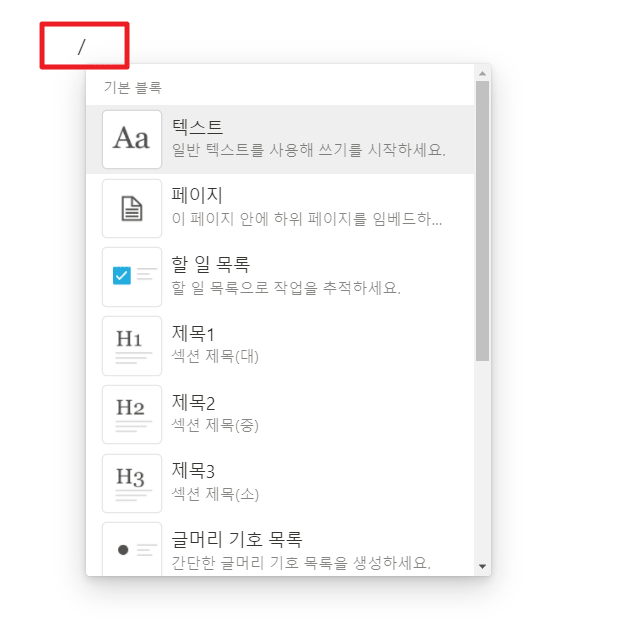629x631 pixels.
Task: Choose the 제목2 heading option
Action: tap(280, 414)
